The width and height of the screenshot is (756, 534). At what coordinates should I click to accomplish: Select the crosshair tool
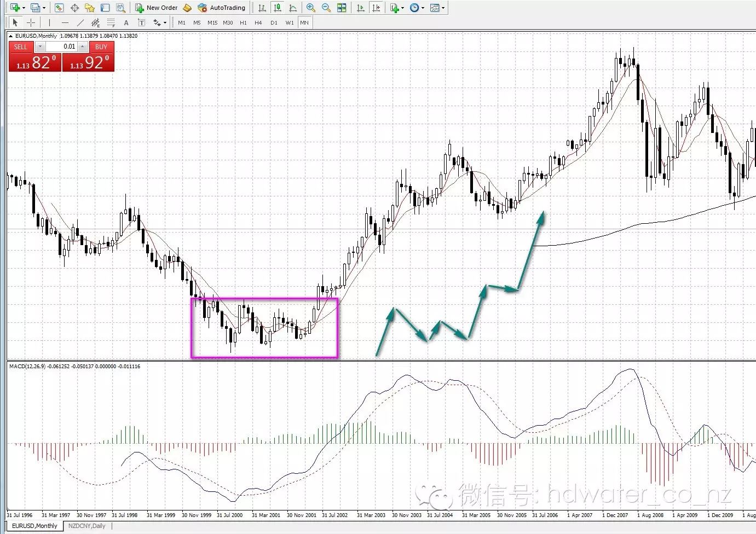click(x=31, y=22)
